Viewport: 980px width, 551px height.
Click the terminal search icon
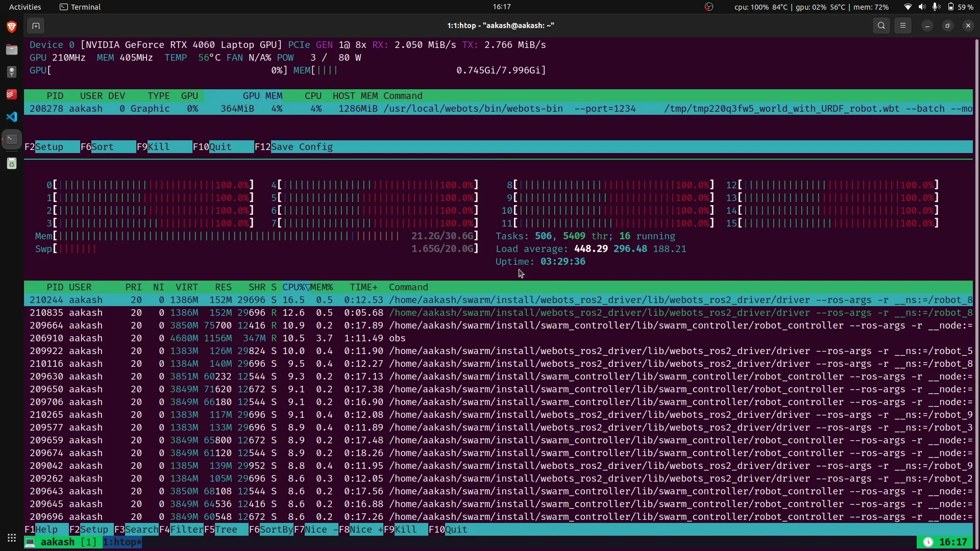[x=881, y=26]
